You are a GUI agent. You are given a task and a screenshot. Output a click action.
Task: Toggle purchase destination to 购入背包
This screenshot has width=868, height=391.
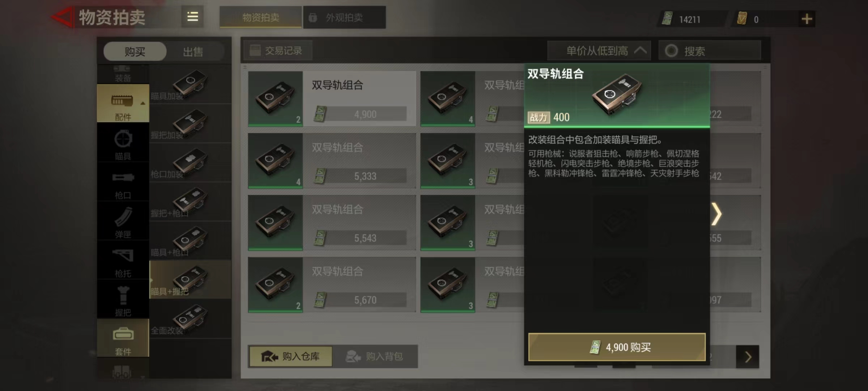375,356
